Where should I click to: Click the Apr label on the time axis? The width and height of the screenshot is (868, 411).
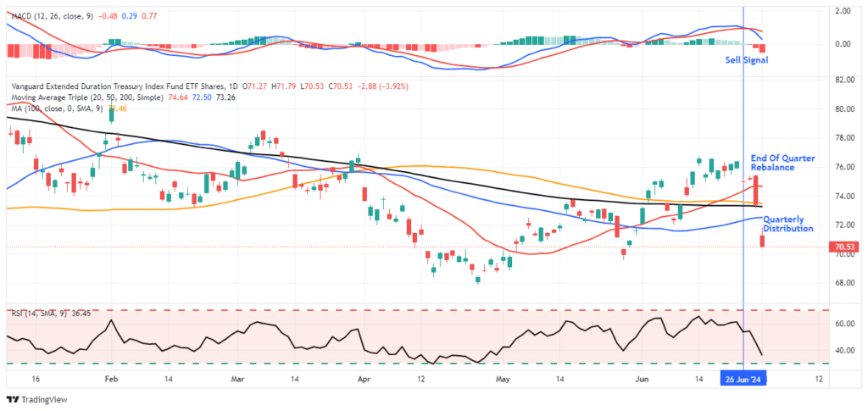364,379
